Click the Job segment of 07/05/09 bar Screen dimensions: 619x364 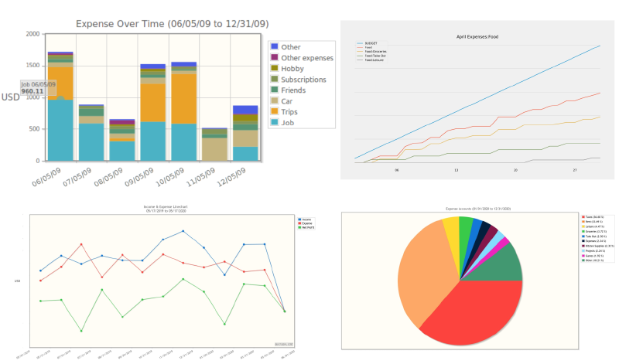coord(91,142)
